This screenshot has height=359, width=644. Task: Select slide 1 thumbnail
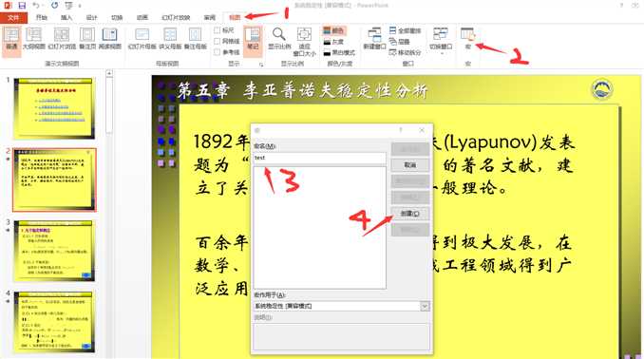[54, 109]
